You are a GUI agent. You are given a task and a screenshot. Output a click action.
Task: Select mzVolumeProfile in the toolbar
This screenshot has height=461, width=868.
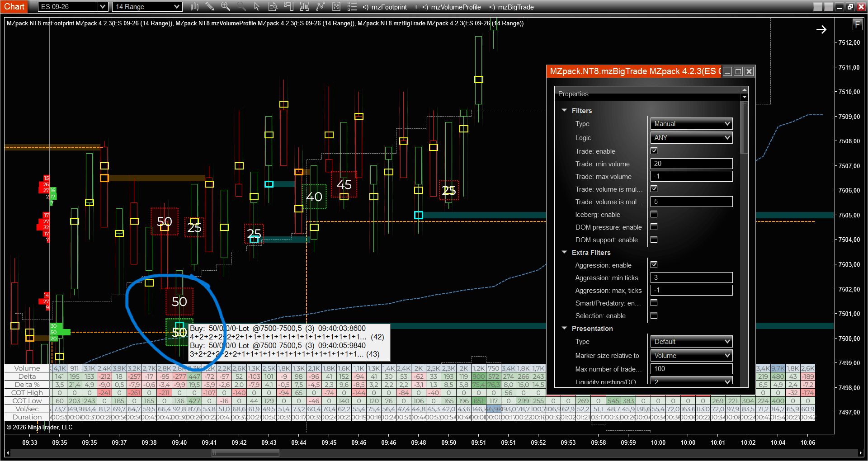456,7
